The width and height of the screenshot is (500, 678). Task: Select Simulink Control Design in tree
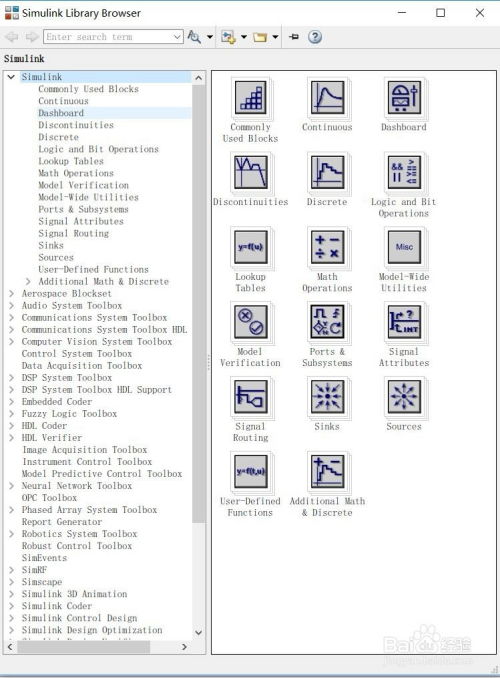pos(80,618)
